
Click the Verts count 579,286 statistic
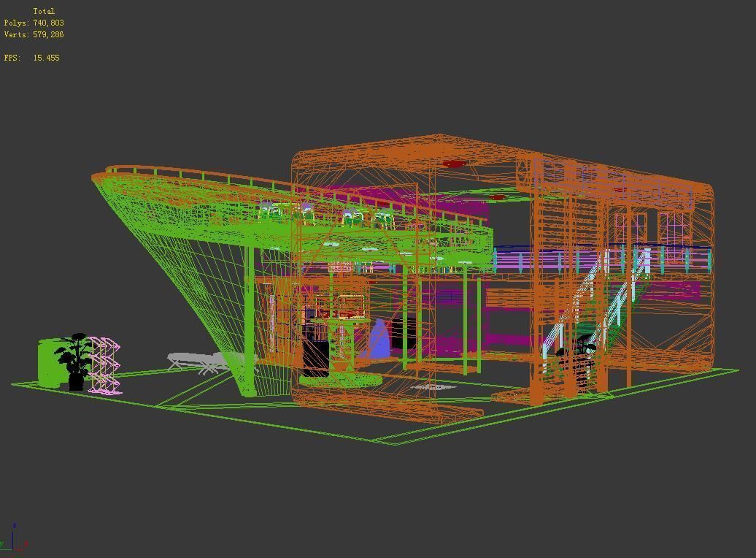(34, 34)
